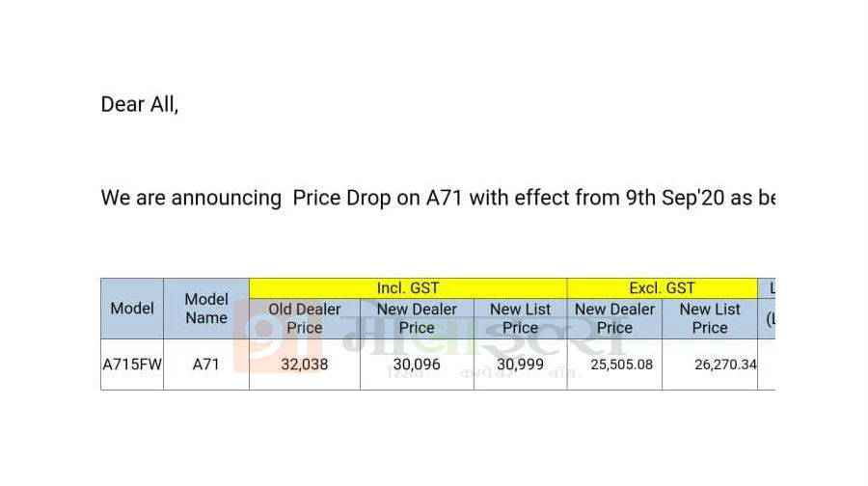Select "New List Price" header under Incl. GST
The width and height of the screenshot is (868, 486).
[x=520, y=318]
